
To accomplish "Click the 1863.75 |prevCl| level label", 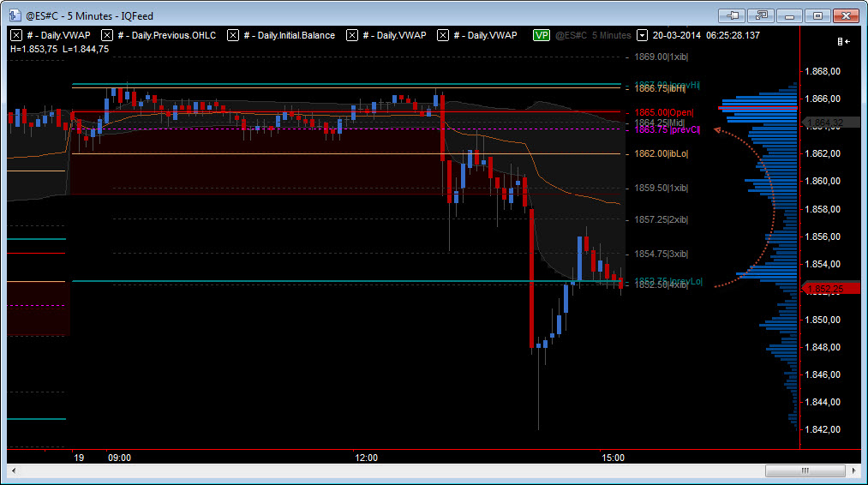I will (667, 129).
